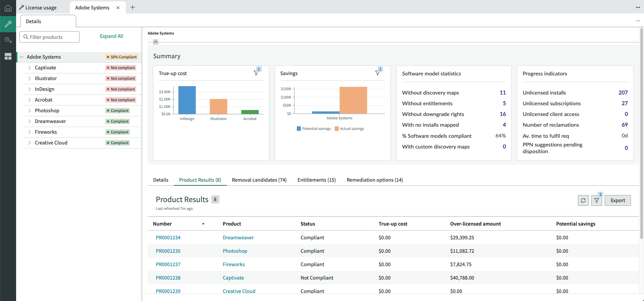Open the True-up cost chart filter
Viewport: 644px width, 301px height.
coord(256,73)
